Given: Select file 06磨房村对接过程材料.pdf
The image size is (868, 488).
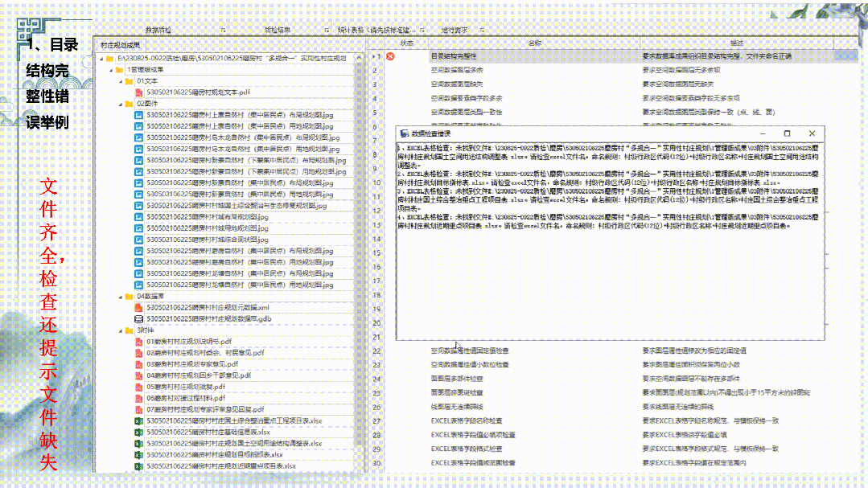Looking at the screenshot, I should pos(186,399).
